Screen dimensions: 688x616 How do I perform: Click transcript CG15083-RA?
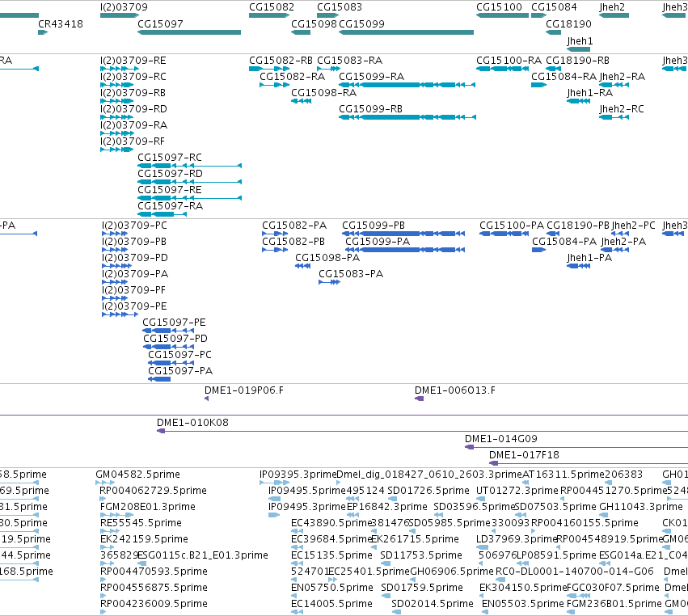click(328, 69)
